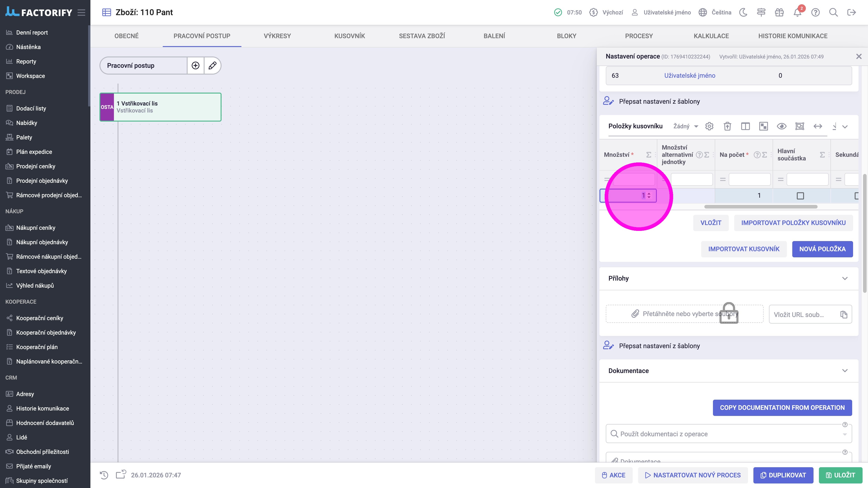Image resolution: width=868 pixels, height=488 pixels.
Task: Toggle dark mode moon icon
Action: click(x=743, y=12)
